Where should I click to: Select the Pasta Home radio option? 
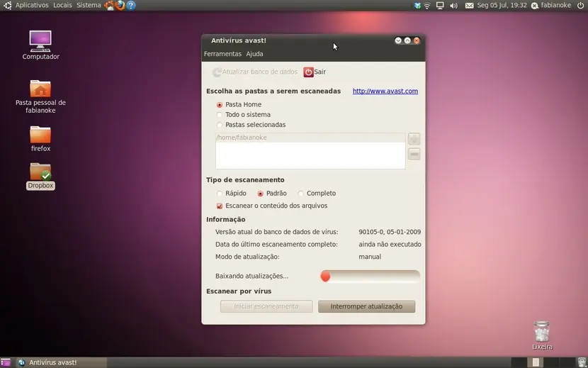220,105
